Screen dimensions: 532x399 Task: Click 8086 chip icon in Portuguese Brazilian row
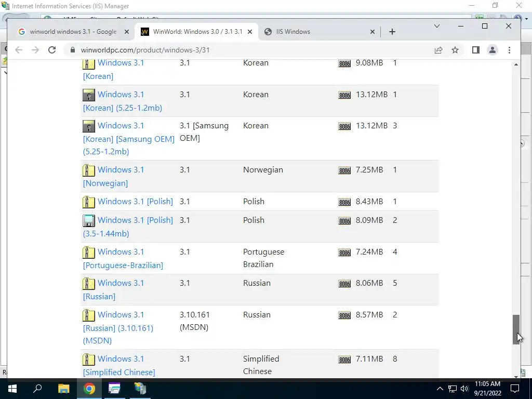(344, 253)
